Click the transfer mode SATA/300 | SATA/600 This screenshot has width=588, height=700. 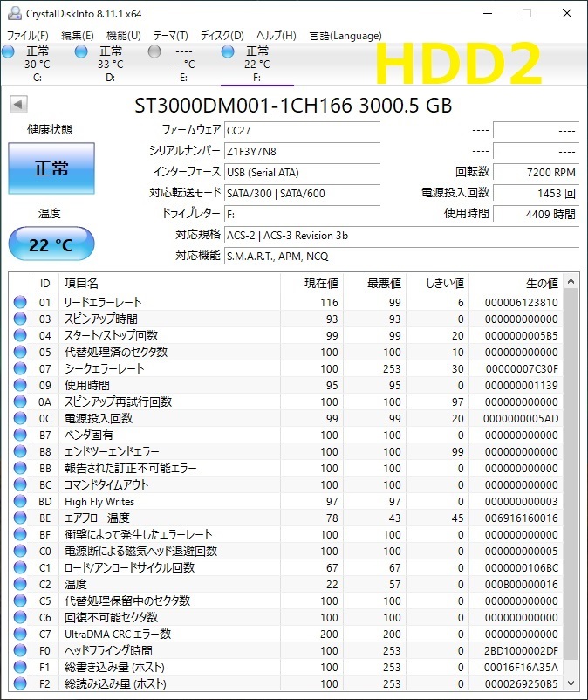[x=302, y=193]
